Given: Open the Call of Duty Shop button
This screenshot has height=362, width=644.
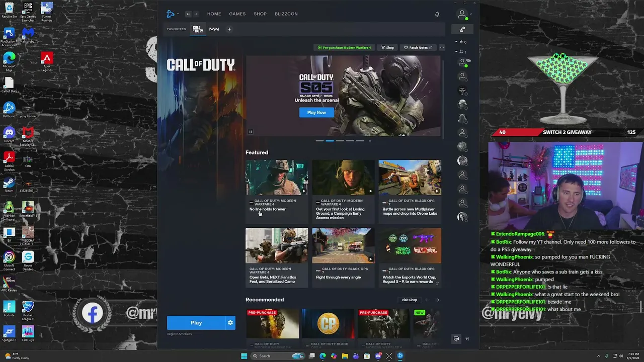Looking at the screenshot, I should click(x=387, y=48).
